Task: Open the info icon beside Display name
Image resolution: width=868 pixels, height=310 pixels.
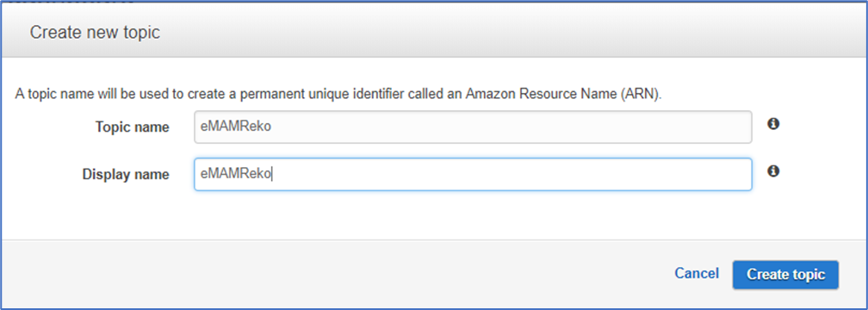Action: pos(773,171)
